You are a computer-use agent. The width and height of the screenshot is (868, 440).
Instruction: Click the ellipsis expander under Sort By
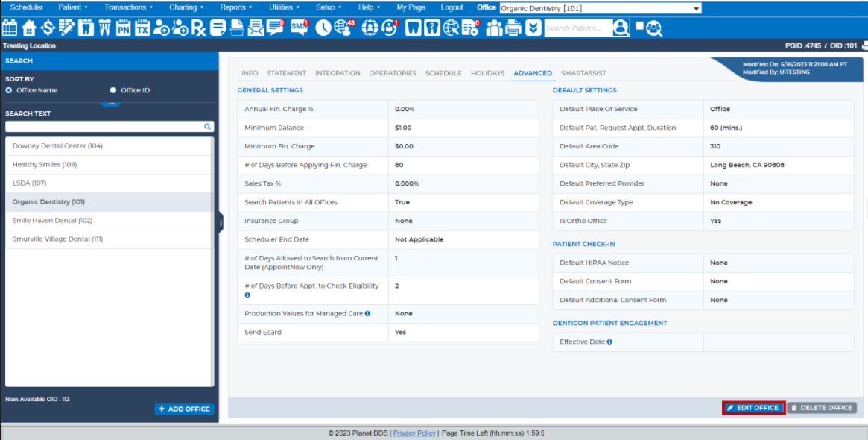111,104
